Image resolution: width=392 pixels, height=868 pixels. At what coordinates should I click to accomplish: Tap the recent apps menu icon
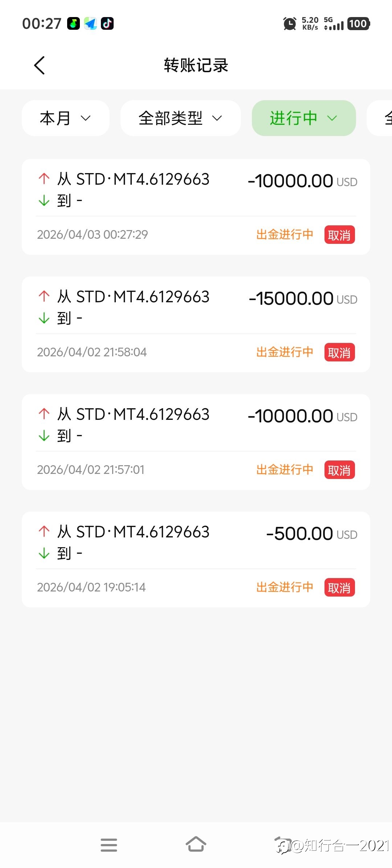pos(109,845)
